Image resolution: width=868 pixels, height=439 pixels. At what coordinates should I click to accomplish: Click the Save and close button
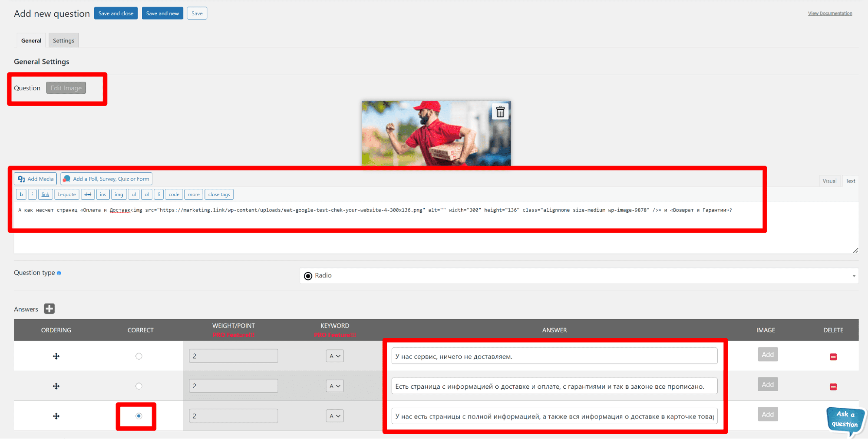(x=116, y=13)
